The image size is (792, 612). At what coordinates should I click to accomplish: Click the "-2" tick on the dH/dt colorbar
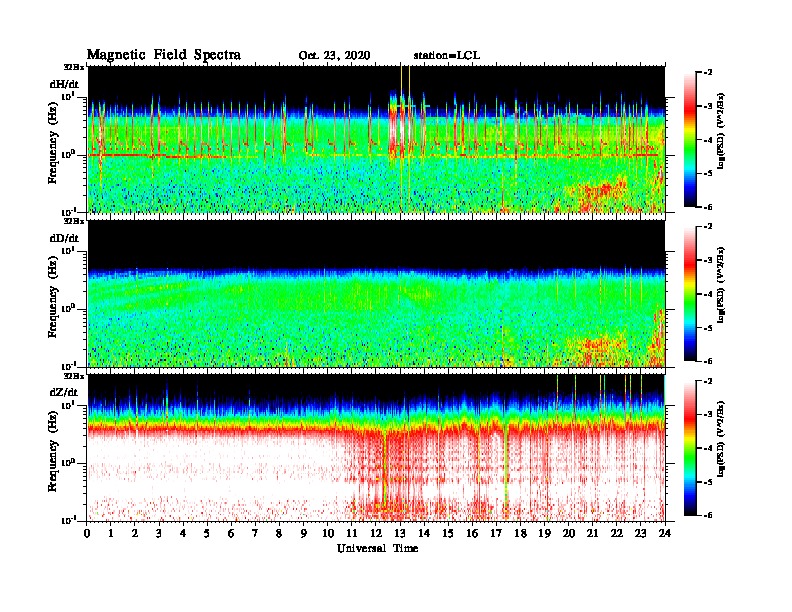(708, 73)
